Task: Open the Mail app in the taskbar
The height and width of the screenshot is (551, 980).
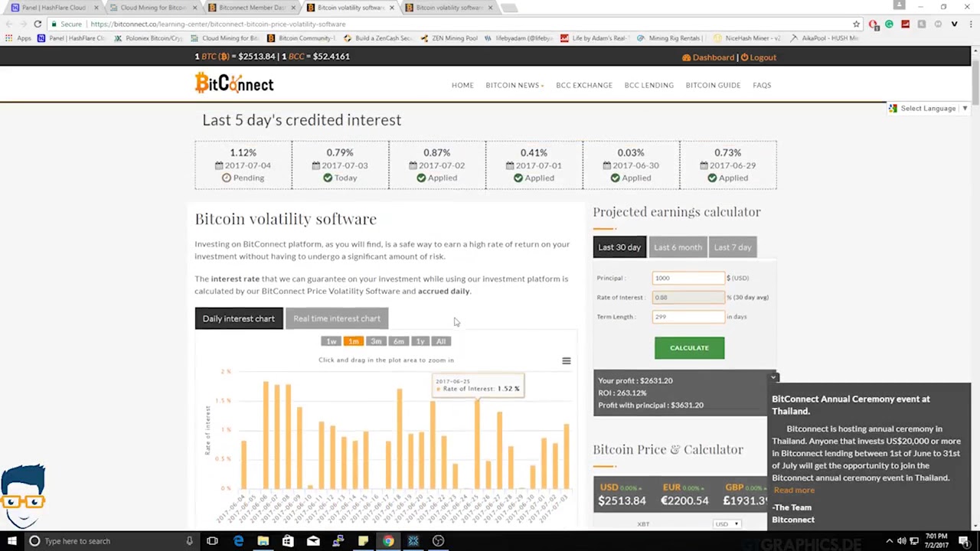Action: pyautogui.click(x=313, y=541)
